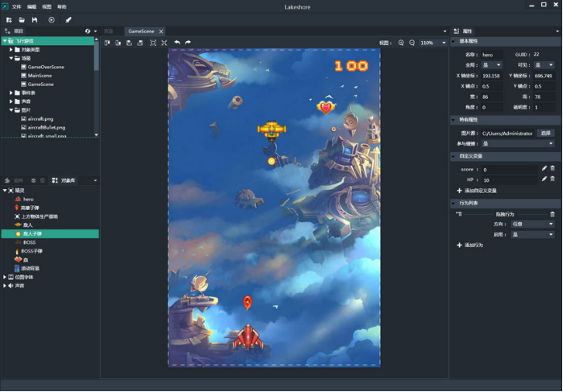
Task: Click the bring to front layer icon
Action: coord(130,43)
